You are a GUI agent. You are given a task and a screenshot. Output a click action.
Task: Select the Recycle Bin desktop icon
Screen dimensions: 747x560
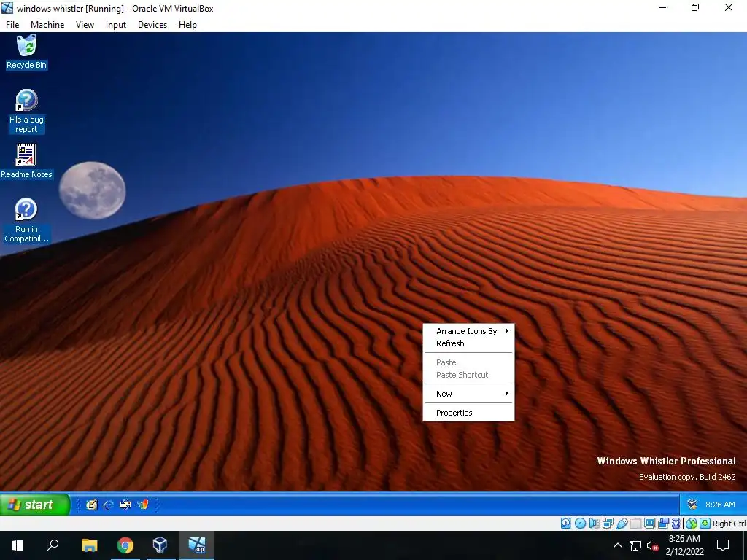[x=27, y=52]
